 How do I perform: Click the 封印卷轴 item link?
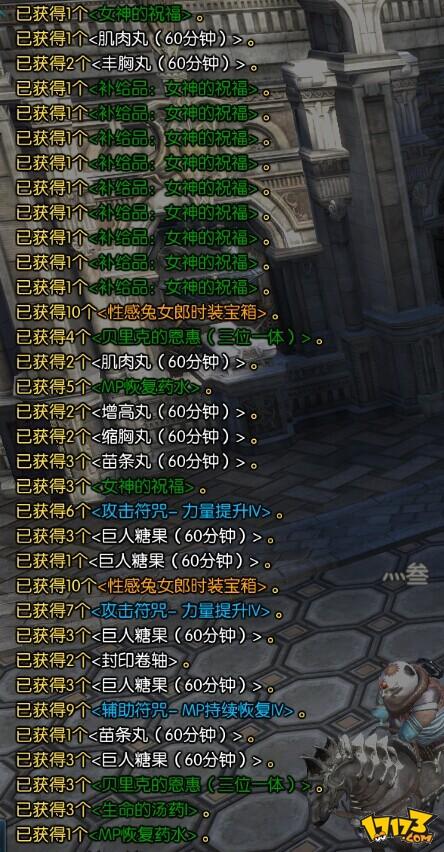pos(135,660)
